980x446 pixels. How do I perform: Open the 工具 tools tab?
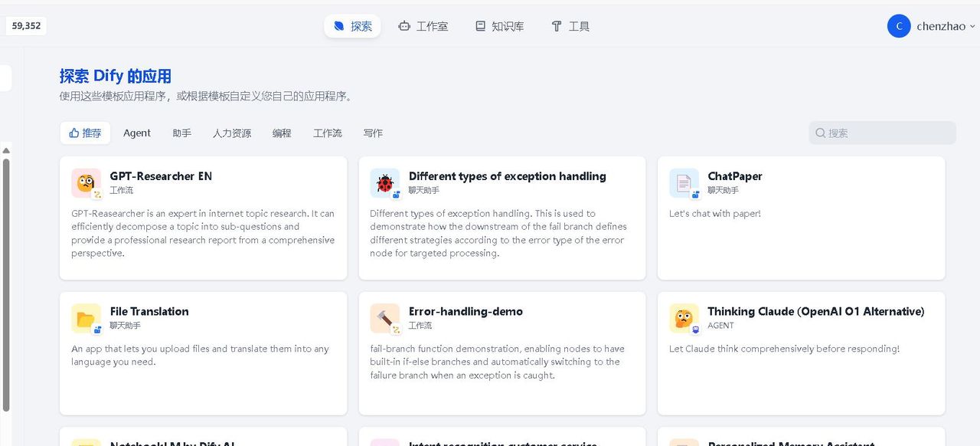[x=570, y=26]
